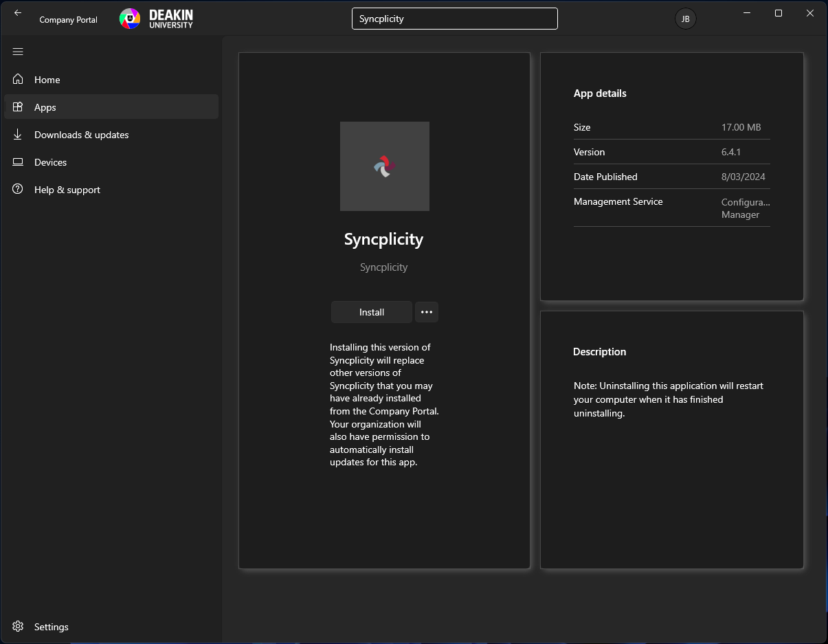Focus the Syncplicity search box
828x644 pixels.
[454, 19]
